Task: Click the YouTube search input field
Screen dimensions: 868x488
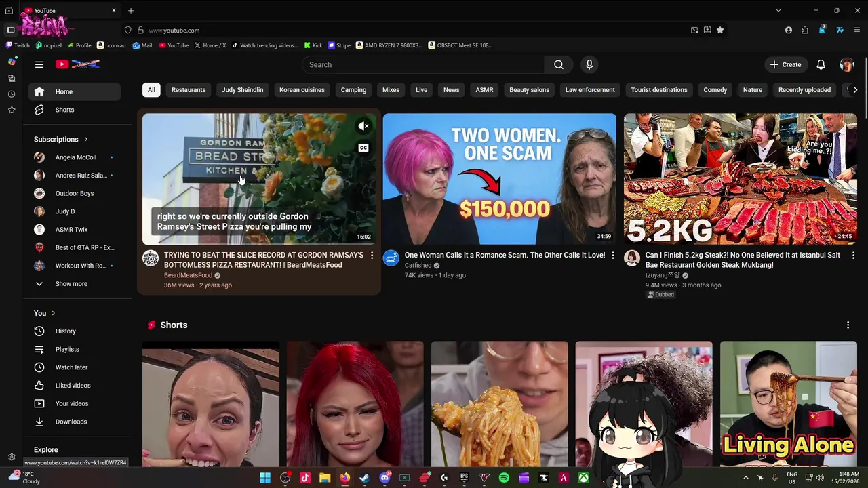Action: (423, 64)
